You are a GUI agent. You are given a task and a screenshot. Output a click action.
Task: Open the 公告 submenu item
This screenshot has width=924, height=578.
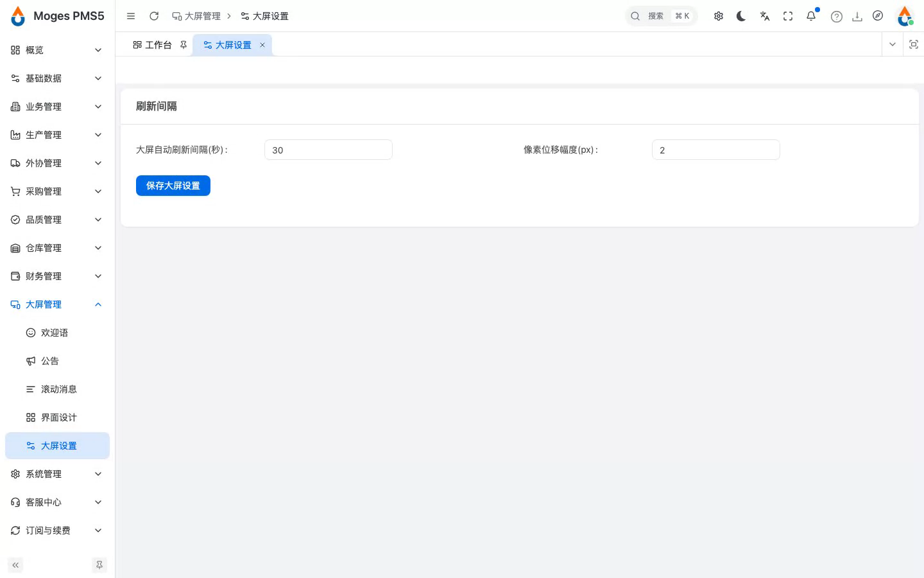58,361
